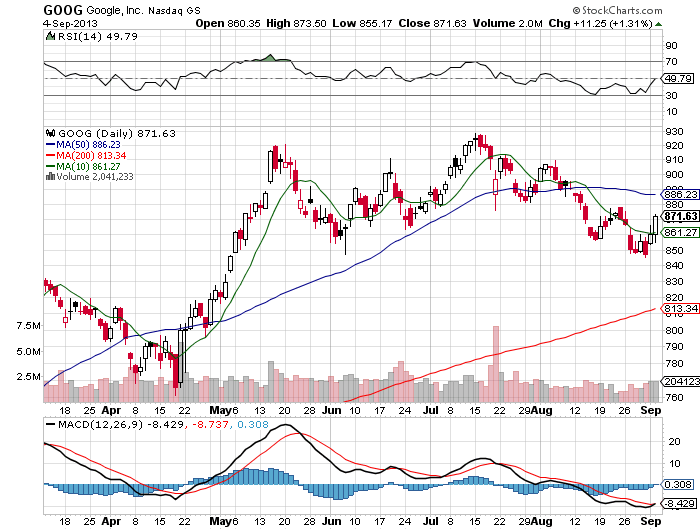Click the RSI 70 axis level label
The height and width of the screenshot is (530, 700).
671,62
